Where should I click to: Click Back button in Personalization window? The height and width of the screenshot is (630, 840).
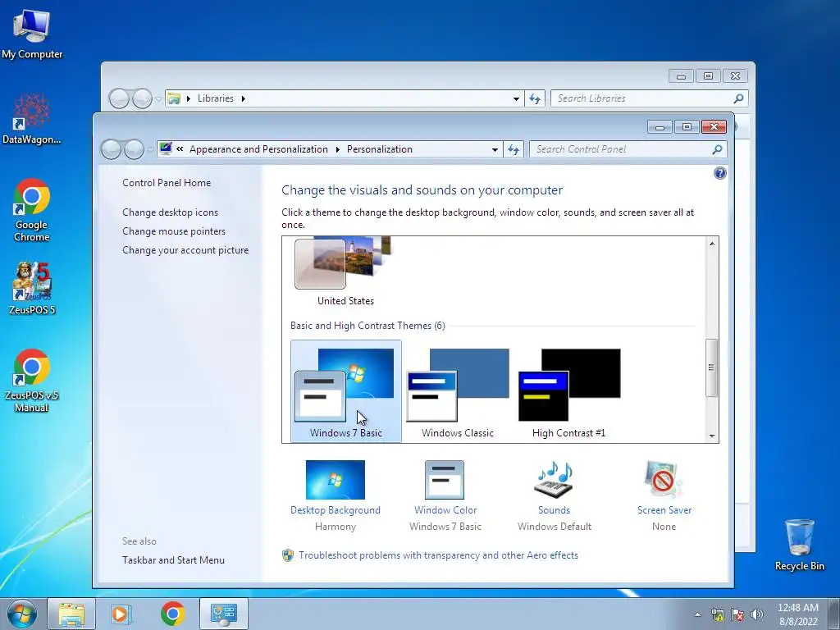coord(112,149)
